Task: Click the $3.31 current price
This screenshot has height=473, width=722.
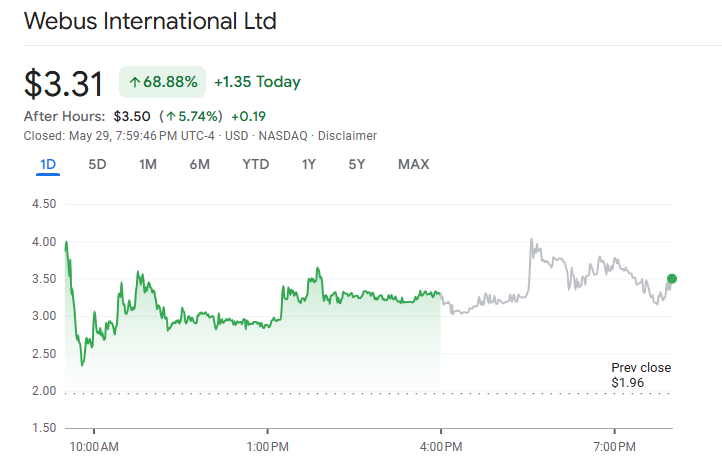Action: coord(64,83)
